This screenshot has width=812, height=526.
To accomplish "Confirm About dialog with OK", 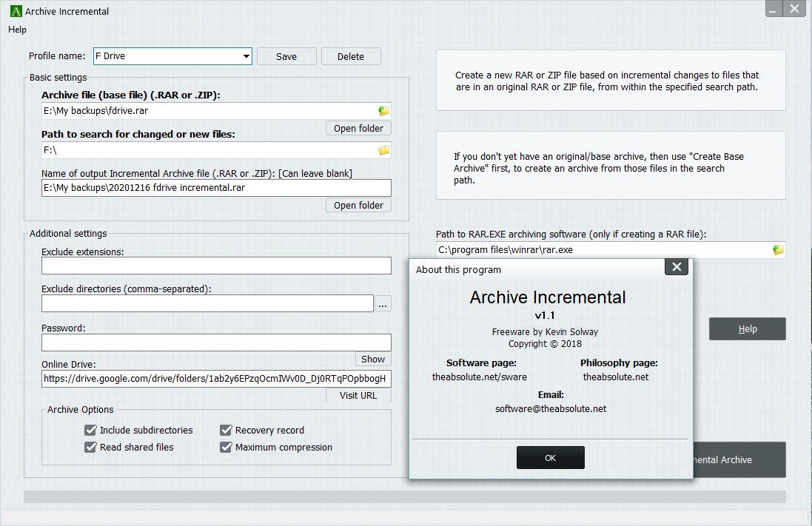I will click(551, 458).
